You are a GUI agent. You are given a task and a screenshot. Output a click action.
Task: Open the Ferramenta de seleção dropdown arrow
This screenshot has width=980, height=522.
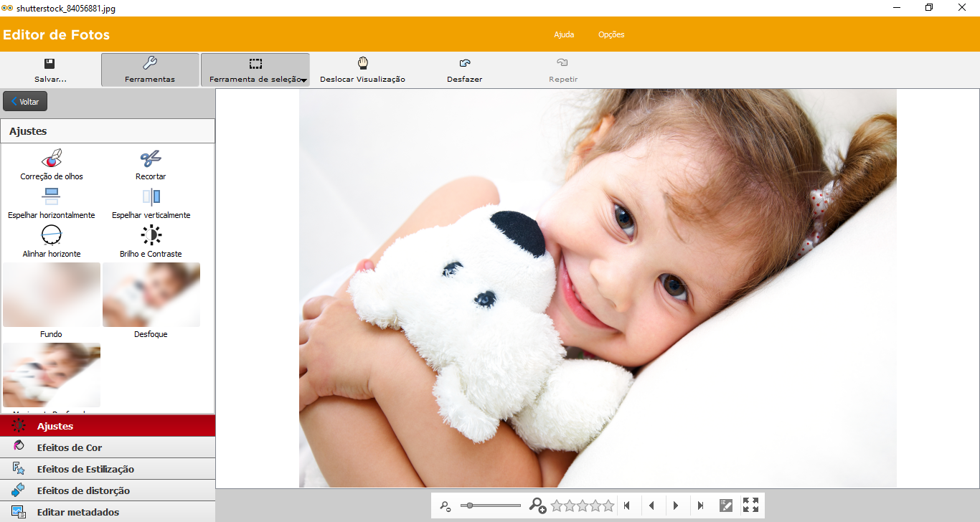(305, 80)
